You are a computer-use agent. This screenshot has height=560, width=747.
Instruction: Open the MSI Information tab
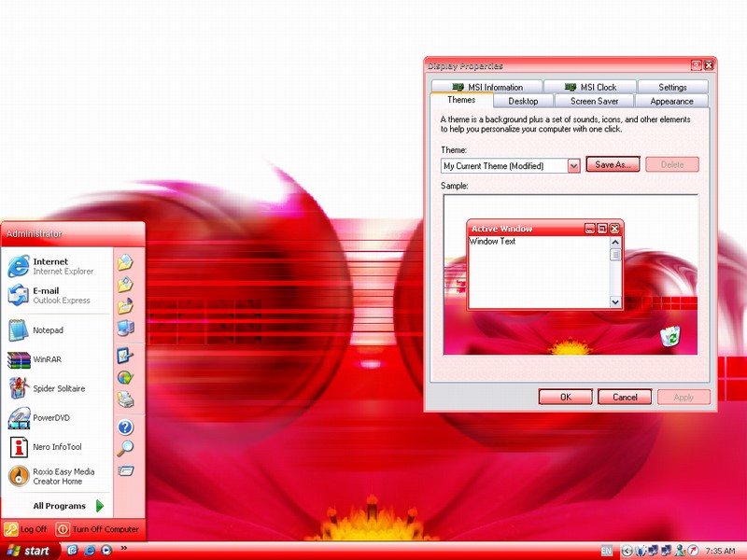pyautogui.click(x=486, y=87)
